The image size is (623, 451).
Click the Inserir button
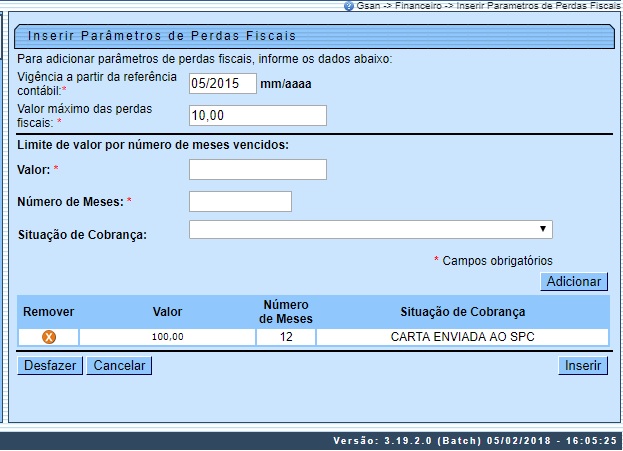(583, 365)
